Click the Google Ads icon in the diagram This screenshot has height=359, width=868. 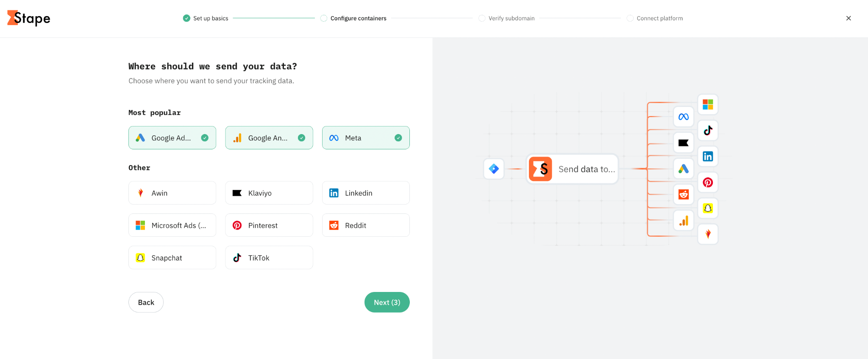684,169
